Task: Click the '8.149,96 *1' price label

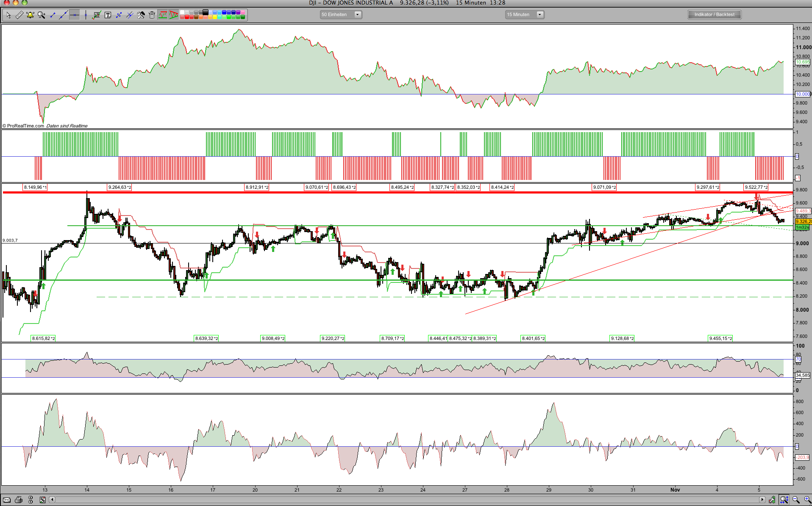Action: click(x=35, y=187)
